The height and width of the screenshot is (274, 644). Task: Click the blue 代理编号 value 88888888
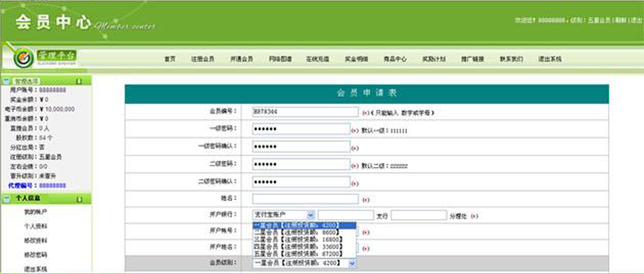[x=52, y=186]
